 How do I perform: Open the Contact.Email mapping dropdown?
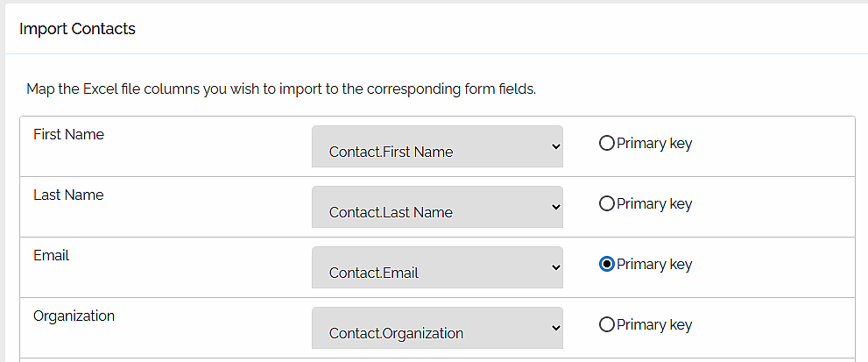[x=436, y=267]
